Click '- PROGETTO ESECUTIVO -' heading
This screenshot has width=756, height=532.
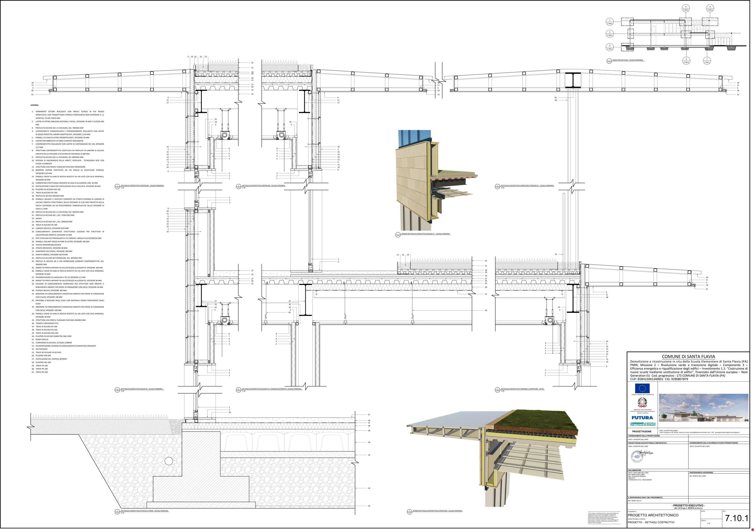688,505
